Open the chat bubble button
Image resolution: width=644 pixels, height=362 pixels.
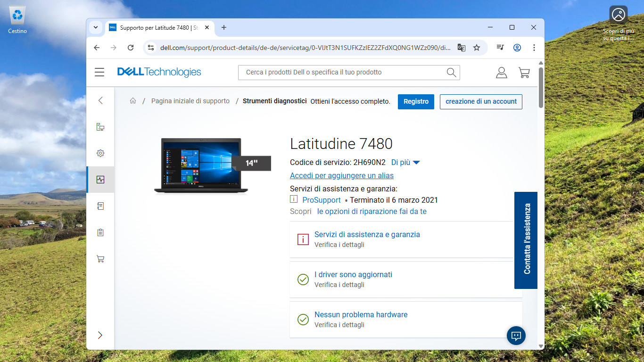516,336
